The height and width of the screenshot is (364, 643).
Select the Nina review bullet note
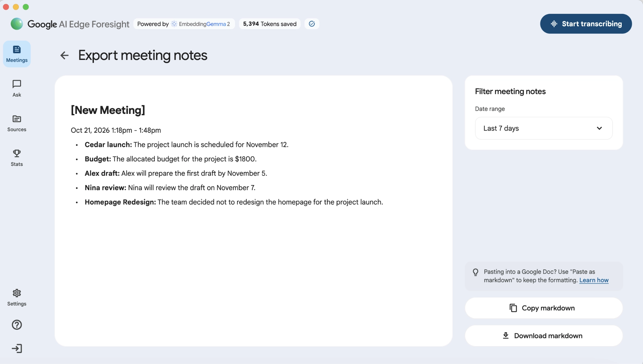[170, 188]
